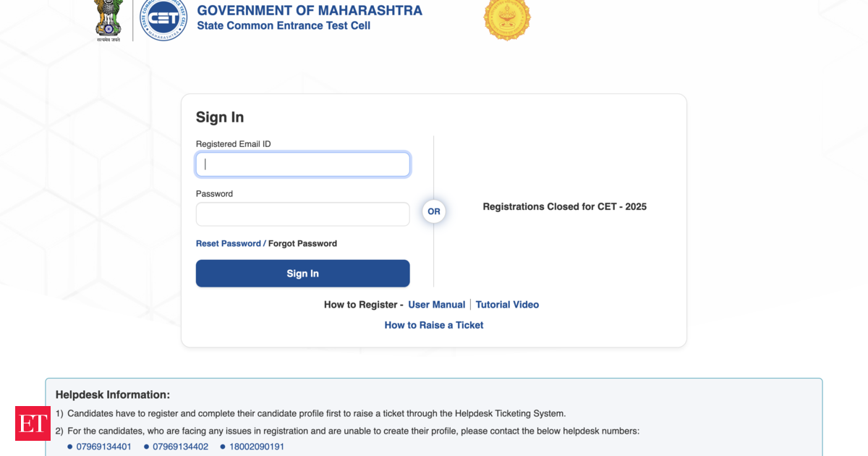Click the round OR divider badge
This screenshot has width=868, height=456.
(x=433, y=211)
